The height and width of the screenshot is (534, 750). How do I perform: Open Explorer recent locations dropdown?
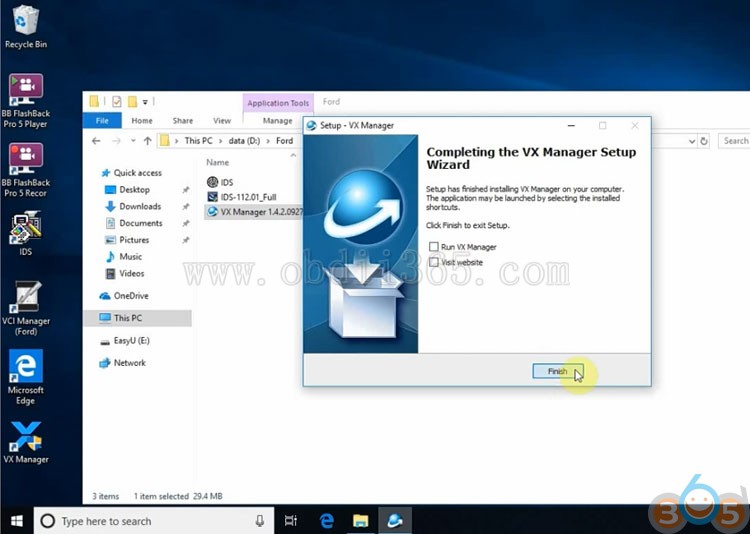click(133, 141)
